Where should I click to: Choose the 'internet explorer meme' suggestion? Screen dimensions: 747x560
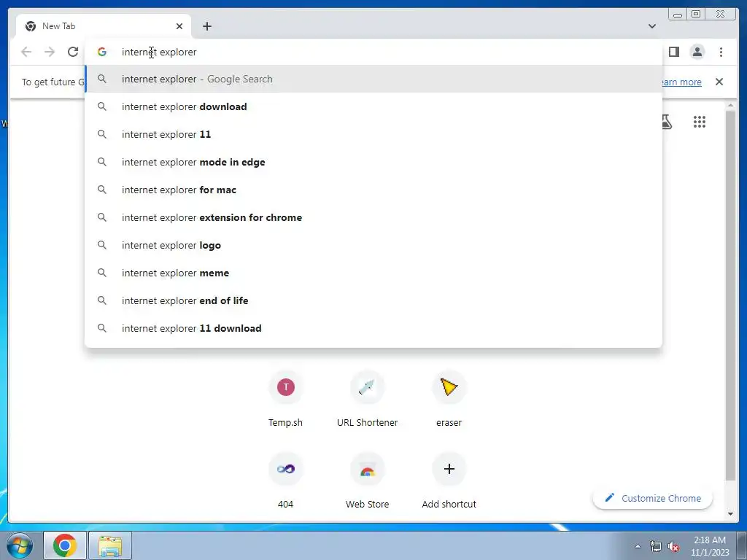(373, 273)
